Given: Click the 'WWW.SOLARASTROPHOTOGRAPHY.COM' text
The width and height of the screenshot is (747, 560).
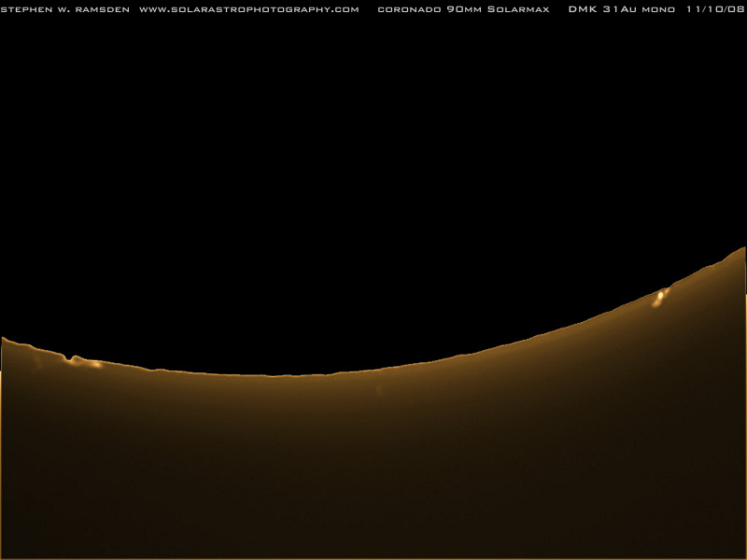Looking at the screenshot, I should coord(249,9).
